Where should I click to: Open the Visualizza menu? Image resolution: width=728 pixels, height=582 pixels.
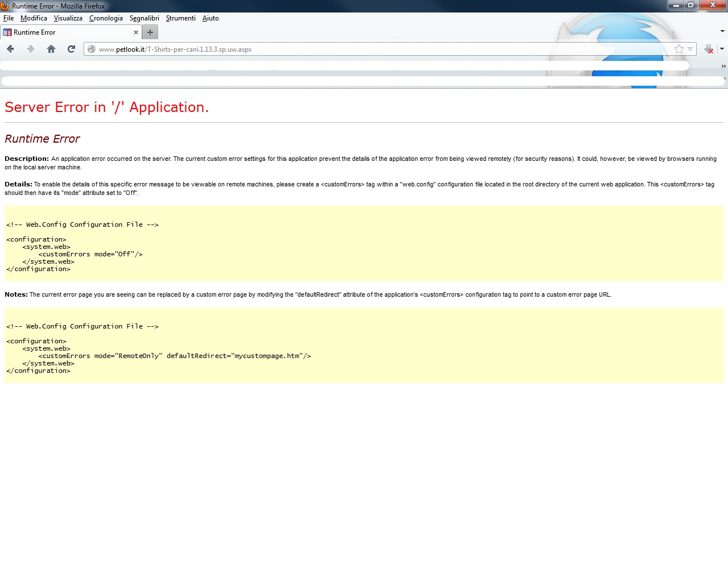click(x=68, y=18)
